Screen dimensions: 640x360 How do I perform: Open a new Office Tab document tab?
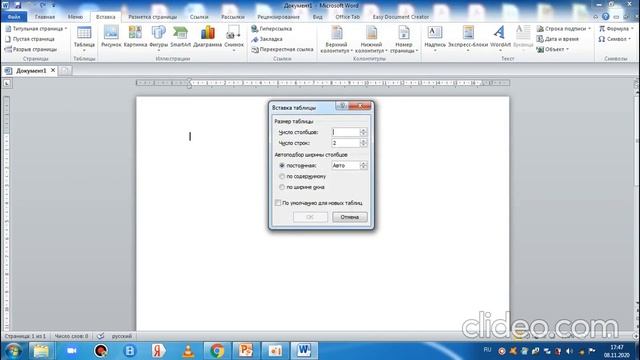65,71
